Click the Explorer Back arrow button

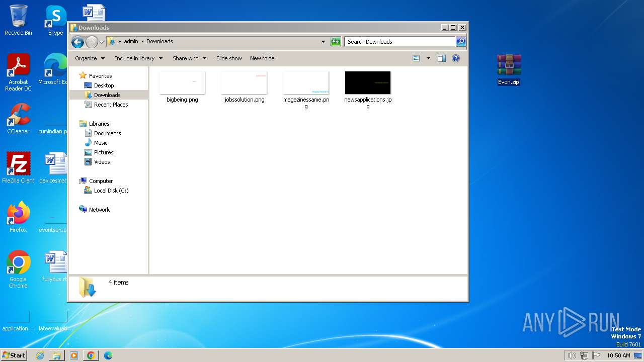pyautogui.click(x=77, y=42)
